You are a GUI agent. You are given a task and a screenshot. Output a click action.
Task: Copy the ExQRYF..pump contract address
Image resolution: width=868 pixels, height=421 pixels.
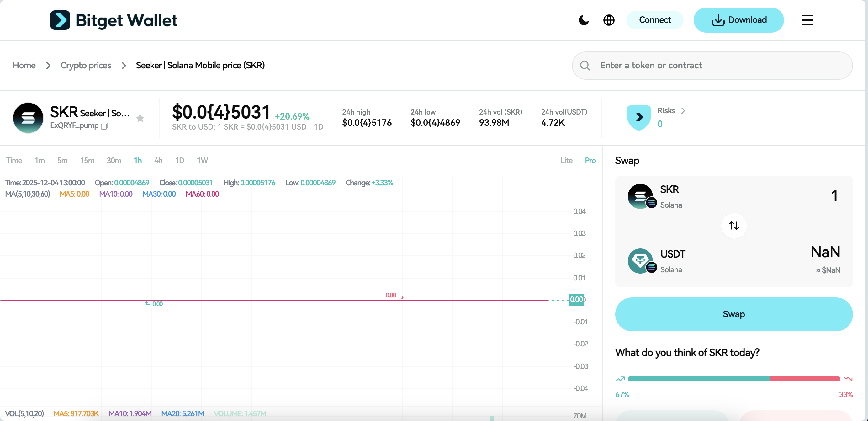click(x=104, y=126)
